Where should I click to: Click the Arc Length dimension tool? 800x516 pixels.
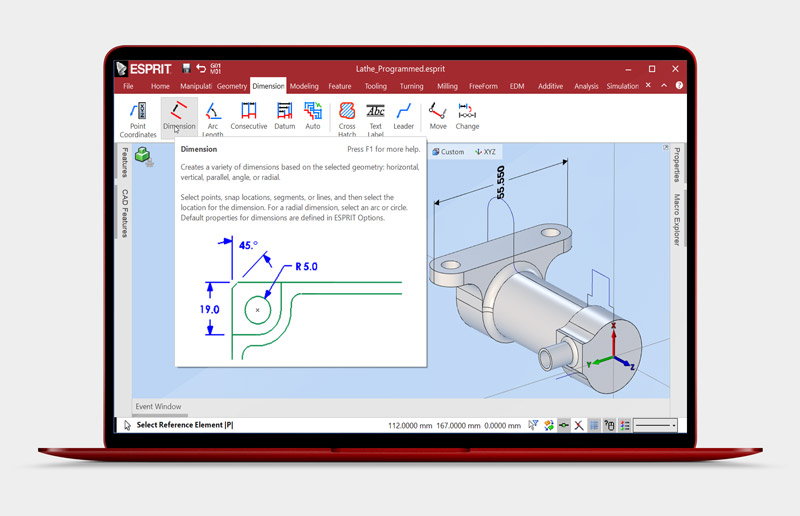(x=213, y=116)
